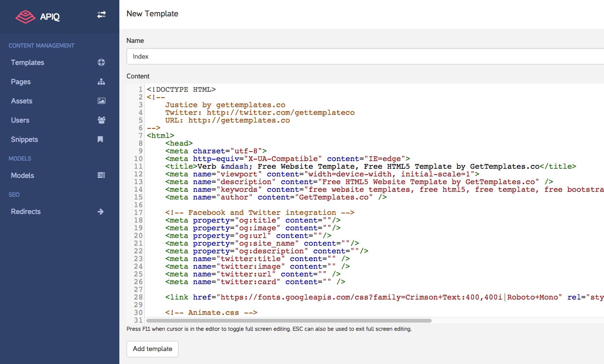604x364 pixels.
Task: Click the Pages sitemap icon
Action: (x=101, y=82)
